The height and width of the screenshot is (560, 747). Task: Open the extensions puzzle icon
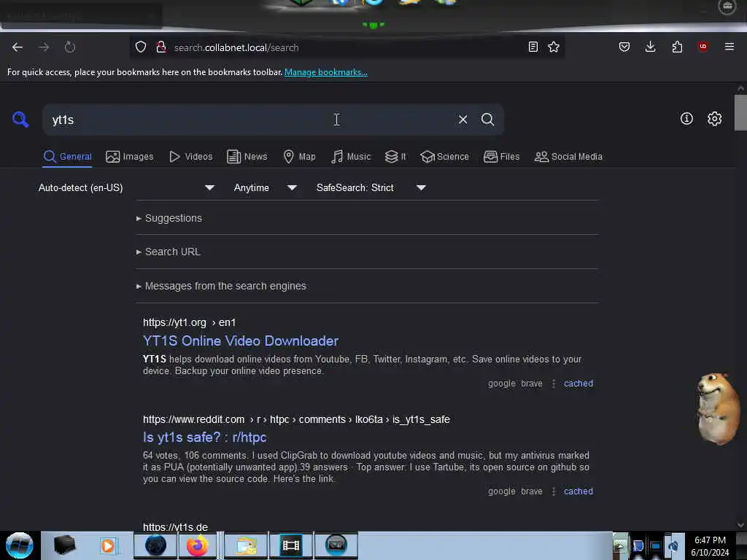677,47
